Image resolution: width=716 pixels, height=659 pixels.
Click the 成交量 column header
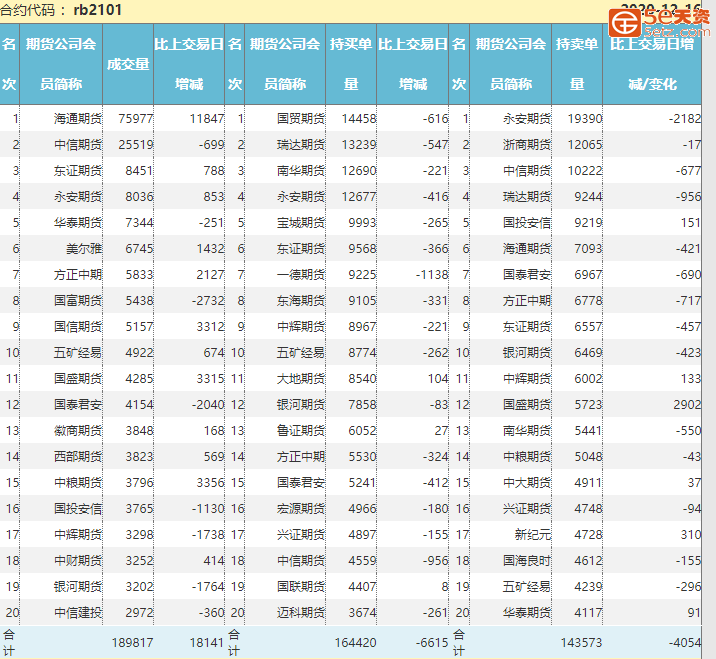click(x=128, y=64)
